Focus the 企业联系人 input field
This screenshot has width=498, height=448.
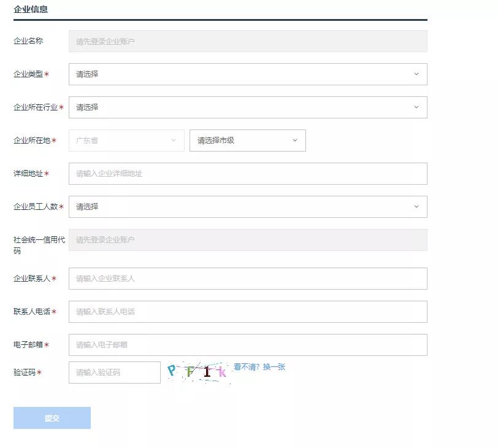(x=248, y=279)
